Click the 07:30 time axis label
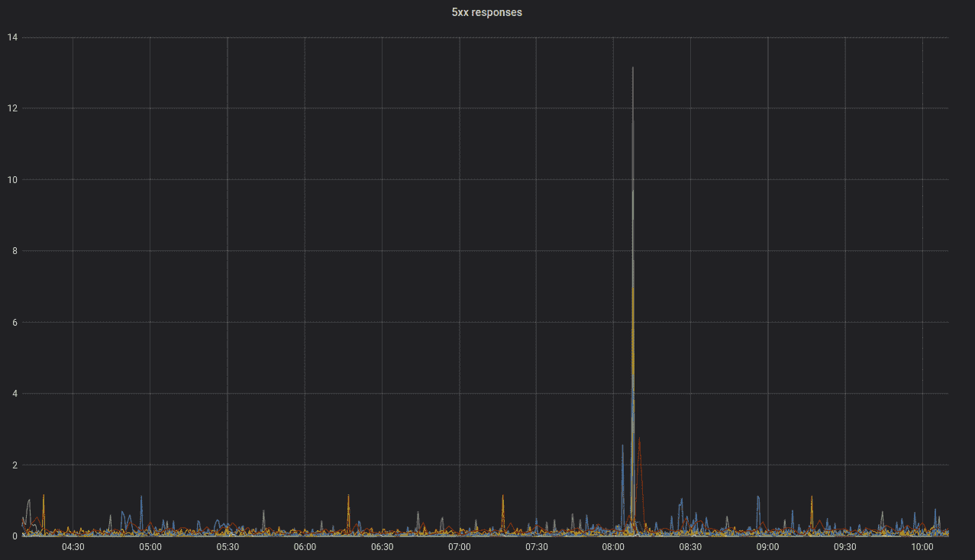The width and height of the screenshot is (975, 560). point(537,547)
